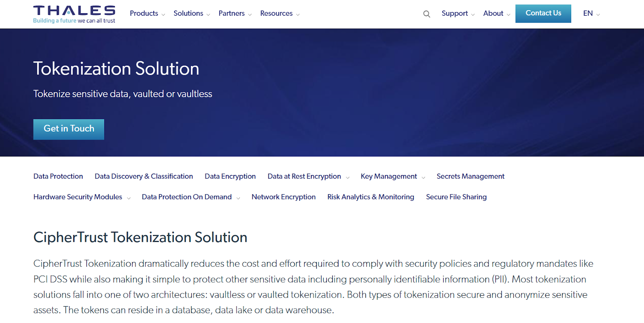The width and height of the screenshot is (644, 323).
Task: Expand the Support chevron arrow
Action: 473,14
